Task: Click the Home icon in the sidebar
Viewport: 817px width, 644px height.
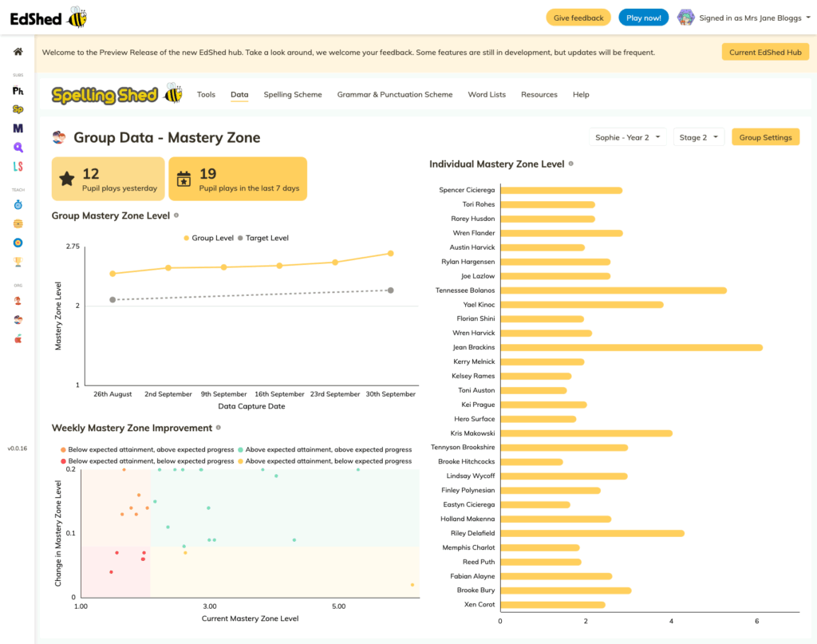Action: [x=18, y=52]
